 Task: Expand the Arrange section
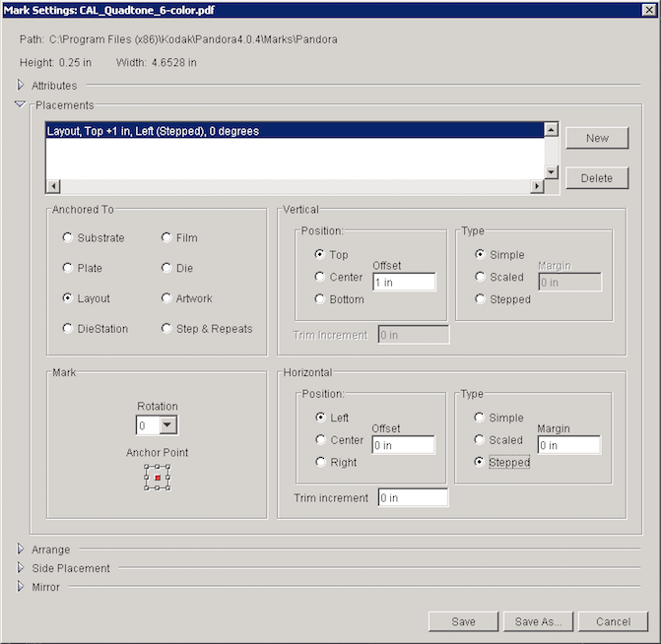pyautogui.click(x=21, y=549)
